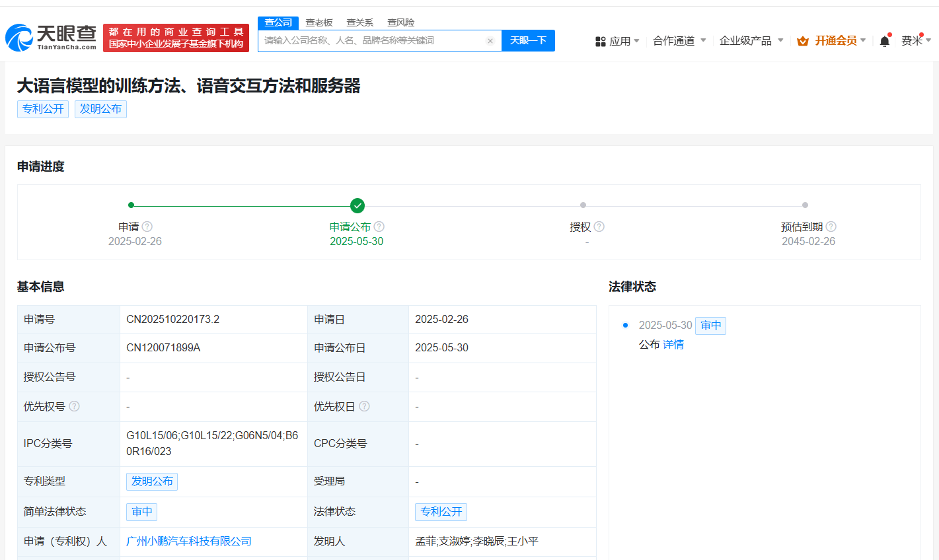Click help icon beside 授权
The width and height of the screenshot is (939, 560).
(x=599, y=227)
